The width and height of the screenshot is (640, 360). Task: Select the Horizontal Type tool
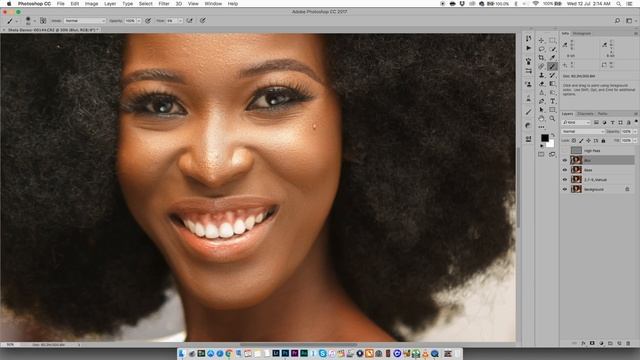[552, 101]
